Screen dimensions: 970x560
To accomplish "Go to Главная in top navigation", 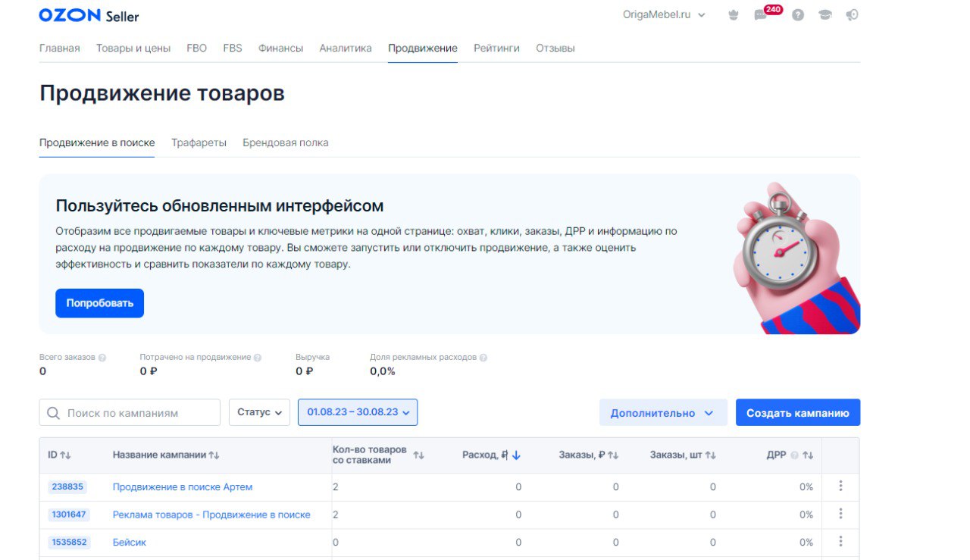I will (59, 48).
